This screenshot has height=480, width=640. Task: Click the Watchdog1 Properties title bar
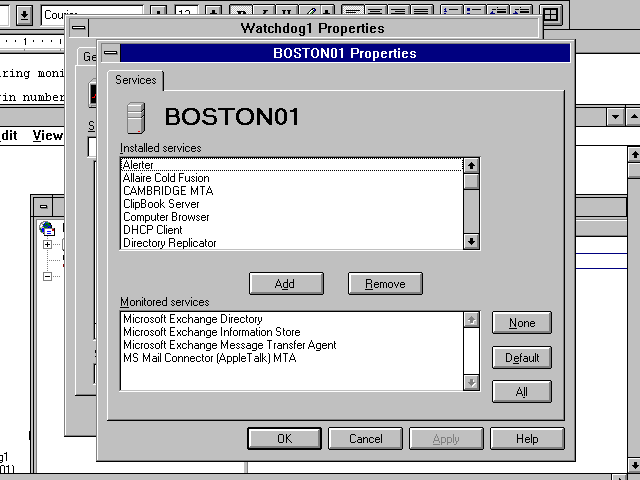coord(312,28)
